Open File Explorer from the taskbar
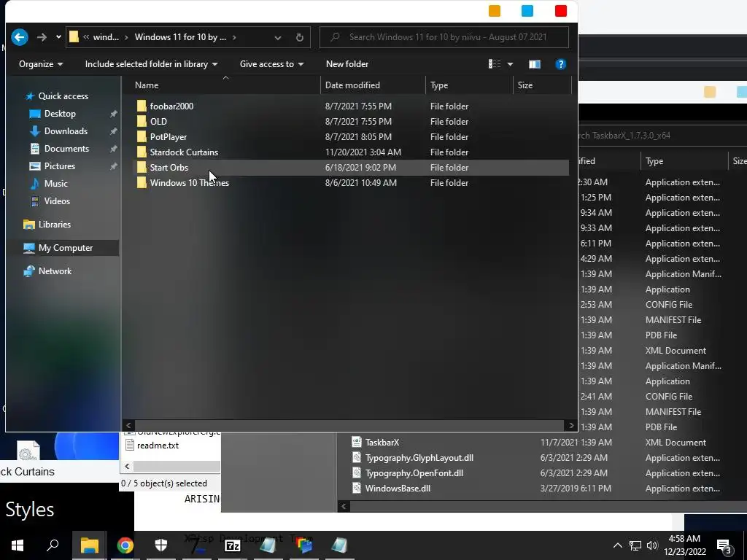 click(89, 545)
